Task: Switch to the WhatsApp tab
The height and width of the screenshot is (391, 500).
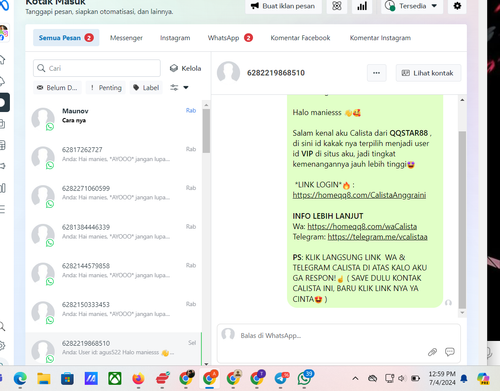Action: click(x=230, y=38)
